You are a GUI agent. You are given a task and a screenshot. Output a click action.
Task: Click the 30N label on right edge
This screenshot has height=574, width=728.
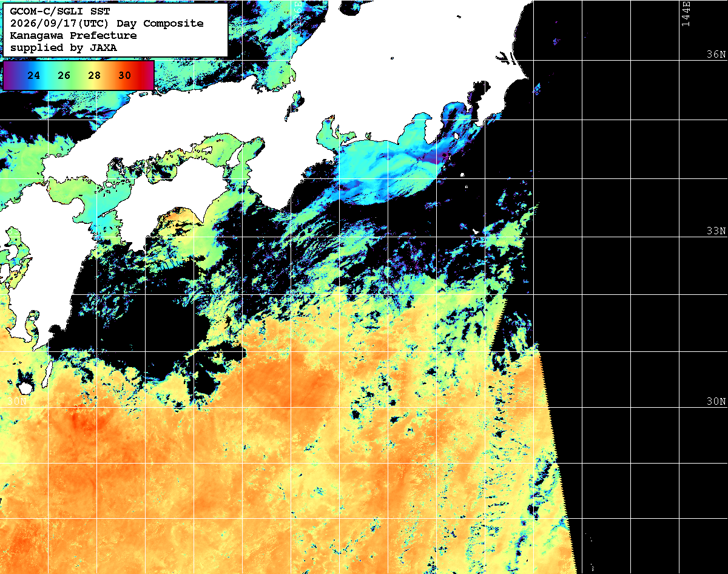click(x=716, y=402)
